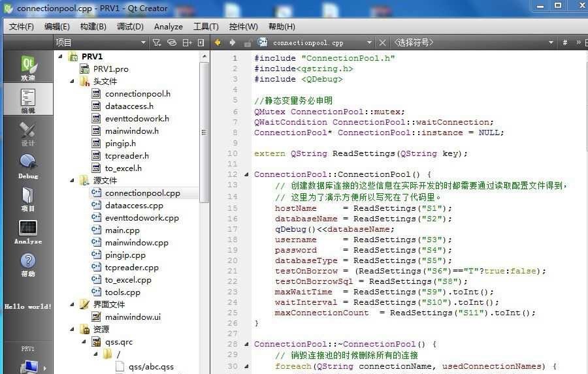
Task: Select tcpreader.h header file
Action: point(127,155)
